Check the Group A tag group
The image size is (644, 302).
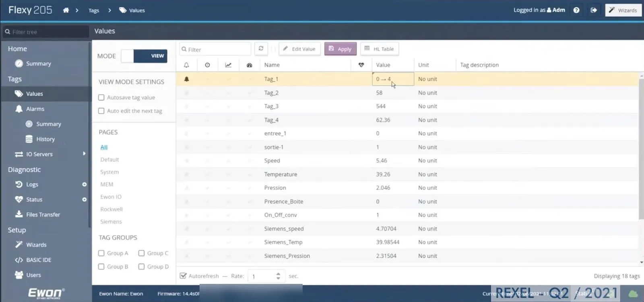101,253
